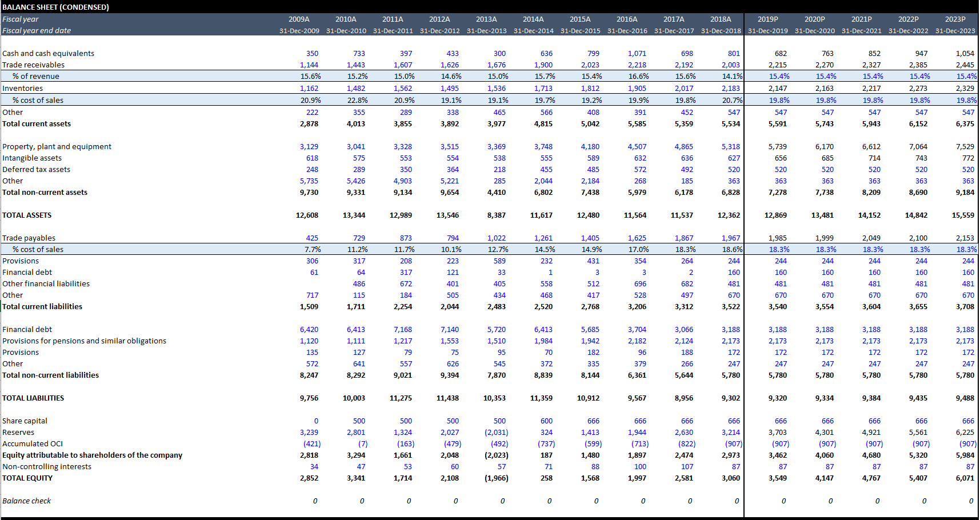Select the Trade payables row label
The image size is (980, 520).
pyautogui.click(x=29, y=238)
